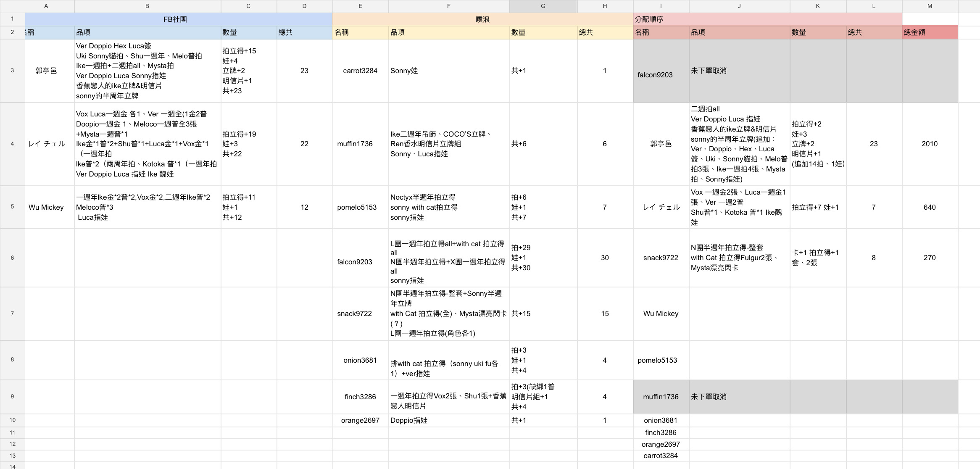Click the 未下單取消 cell beside muffin1736
Image resolution: width=980 pixels, height=469 pixels.
tap(740, 397)
